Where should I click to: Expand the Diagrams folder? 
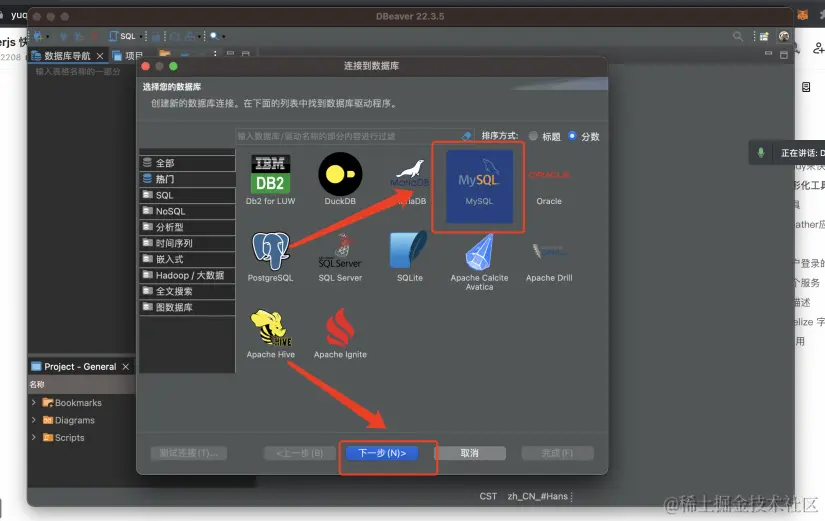coord(34,420)
